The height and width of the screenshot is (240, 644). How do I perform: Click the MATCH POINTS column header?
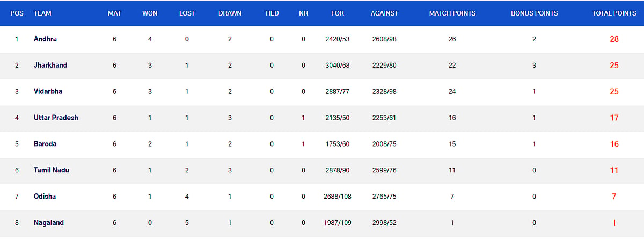pos(452,13)
